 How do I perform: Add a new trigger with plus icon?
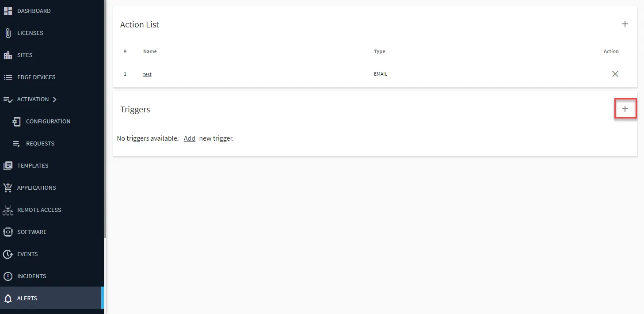tap(625, 109)
